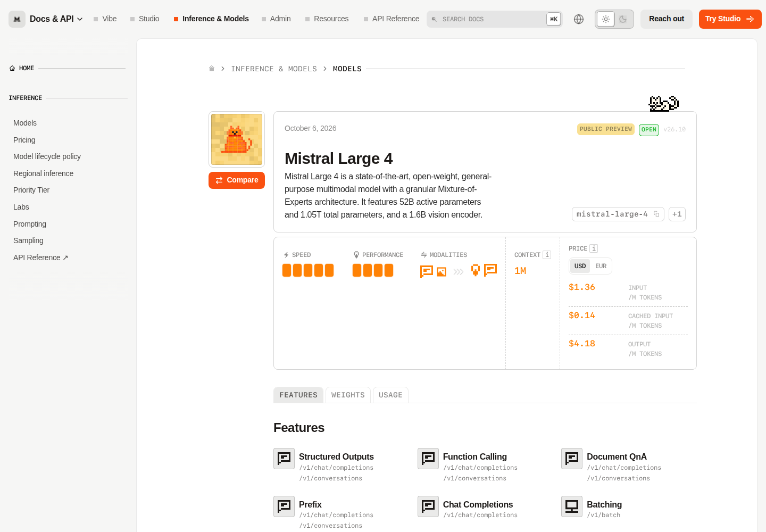Click the Speed rating bars
The image size is (766, 532).
[x=308, y=270]
